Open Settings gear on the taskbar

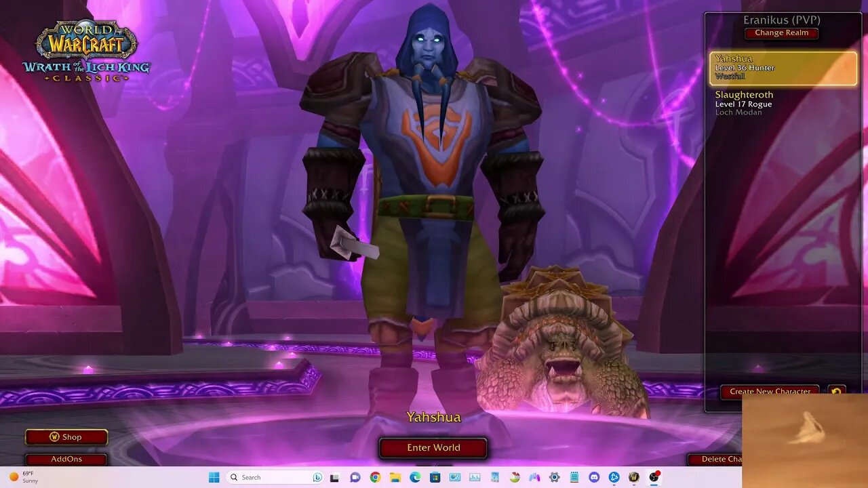coord(554,477)
